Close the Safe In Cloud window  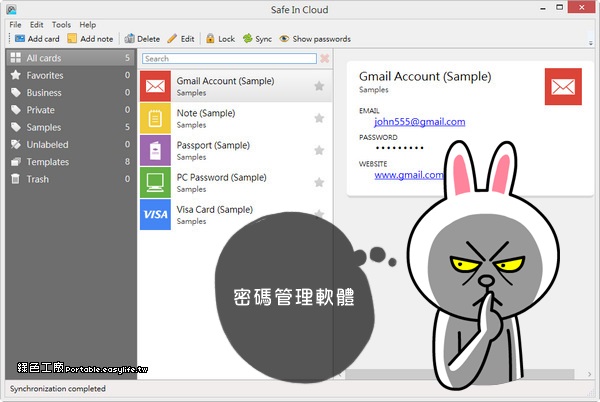coord(582,7)
